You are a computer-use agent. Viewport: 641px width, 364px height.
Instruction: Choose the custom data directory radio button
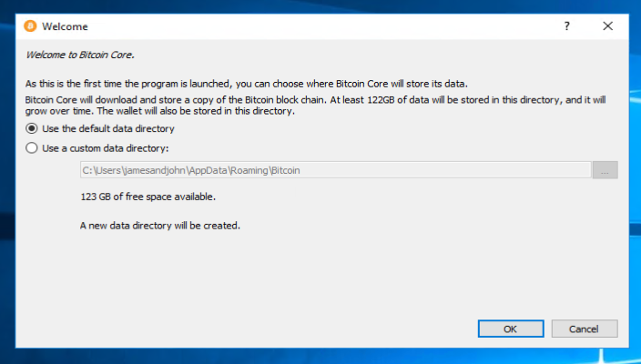(x=32, y=147)
